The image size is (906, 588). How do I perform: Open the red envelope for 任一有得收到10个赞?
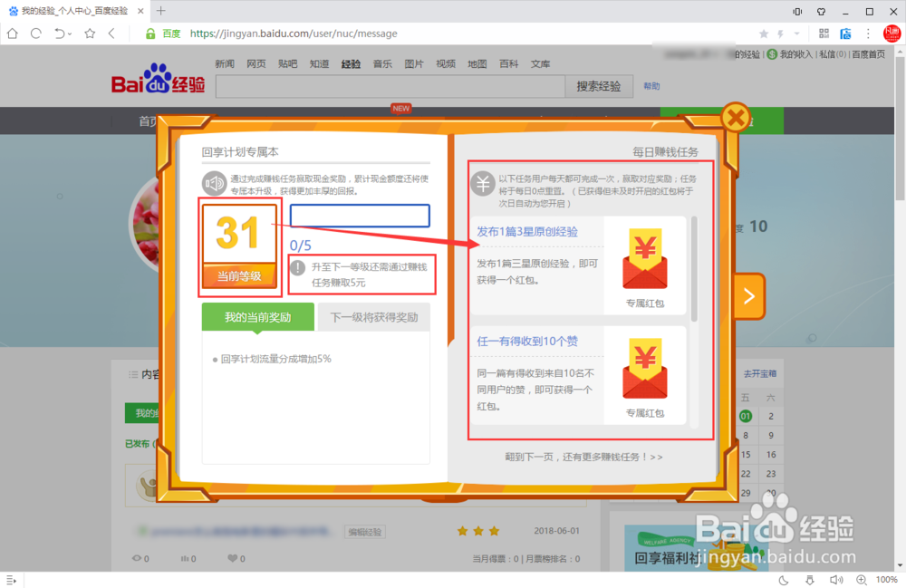tap(645, 370)
